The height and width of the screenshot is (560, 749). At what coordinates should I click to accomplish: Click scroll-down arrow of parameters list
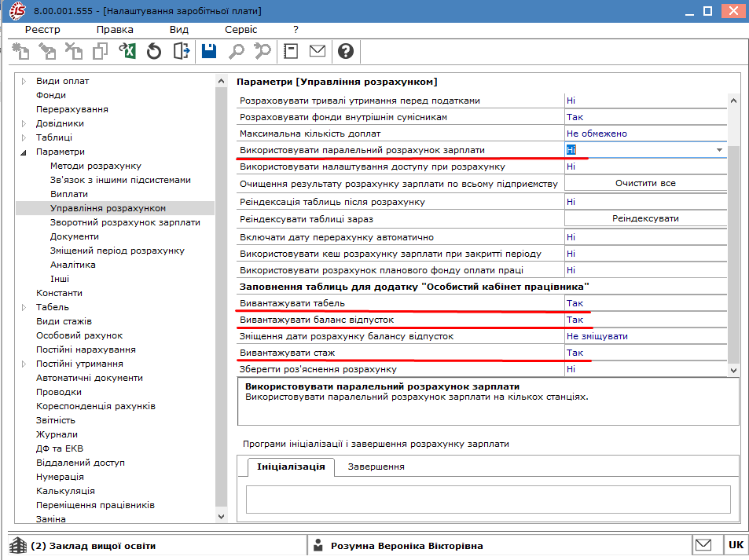point(734,371)
